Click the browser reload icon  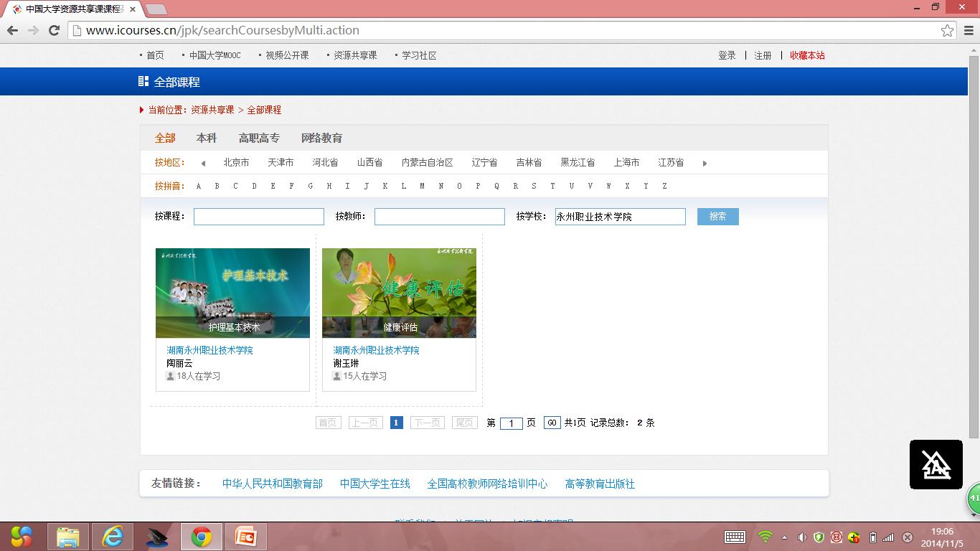tap(54, 30)
